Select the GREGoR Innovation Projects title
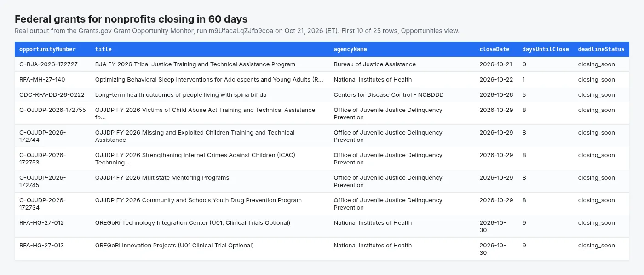 coord(174,246)
